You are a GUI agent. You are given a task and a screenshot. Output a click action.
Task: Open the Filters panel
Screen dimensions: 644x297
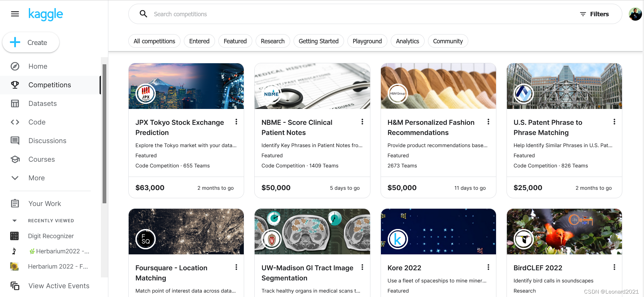point(595,14)
